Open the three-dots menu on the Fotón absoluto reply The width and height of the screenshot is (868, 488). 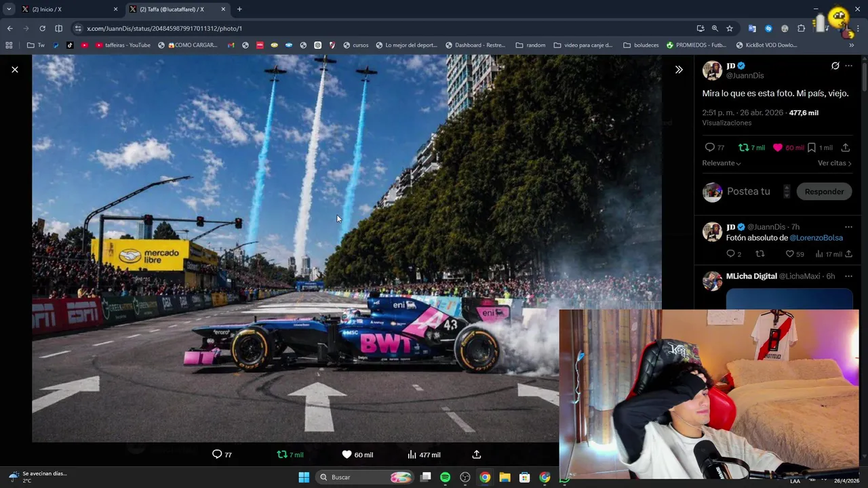click(848, 227)
